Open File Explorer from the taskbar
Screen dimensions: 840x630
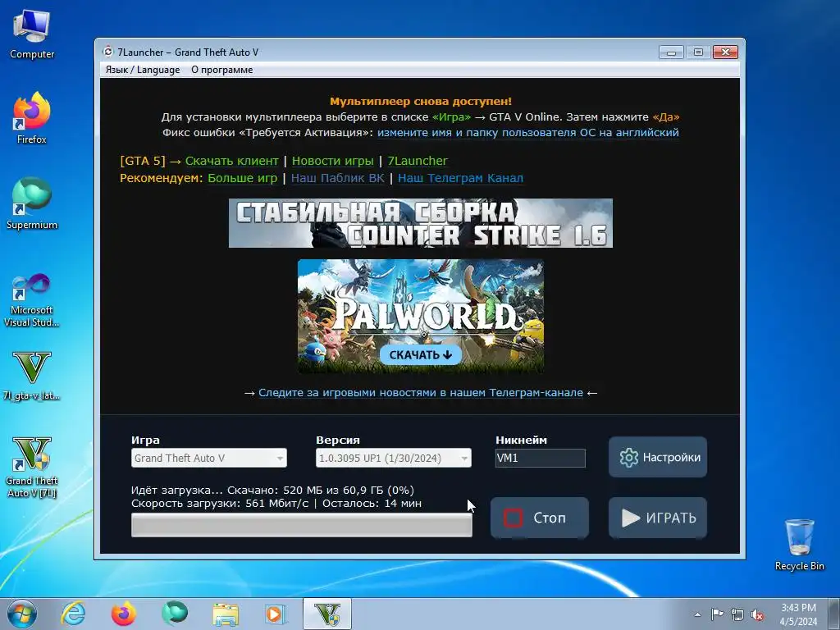point(226,614)
